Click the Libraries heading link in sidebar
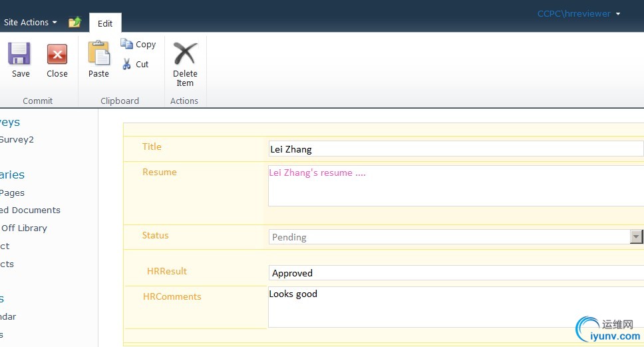 (13, 174)
